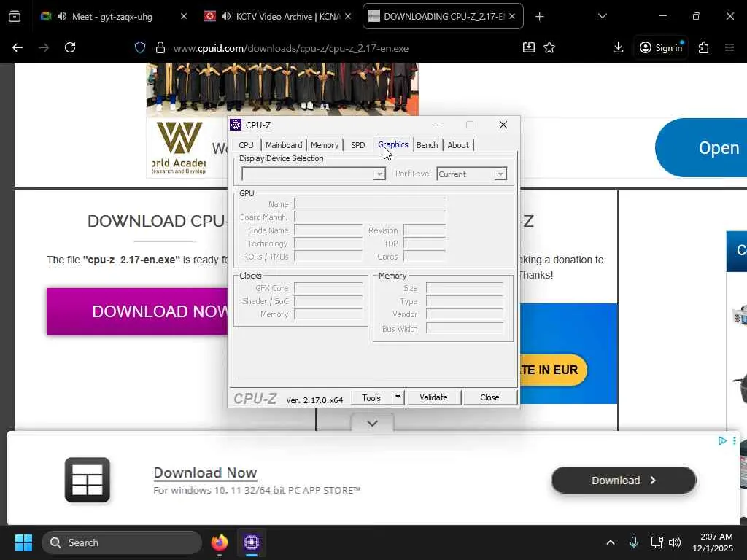Bookmark this page with the star
This screenshot has height=560, width=747.
[549, 47]
